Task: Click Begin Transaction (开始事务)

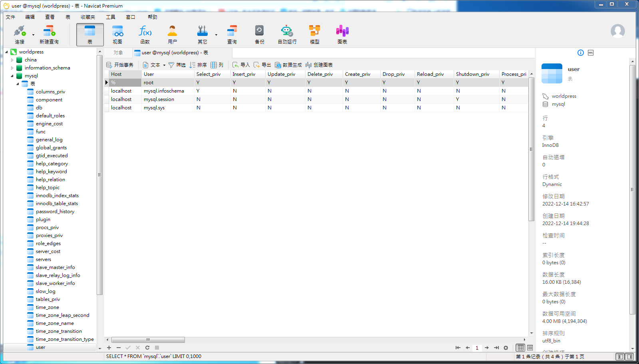Action: (x=120, y=65)
